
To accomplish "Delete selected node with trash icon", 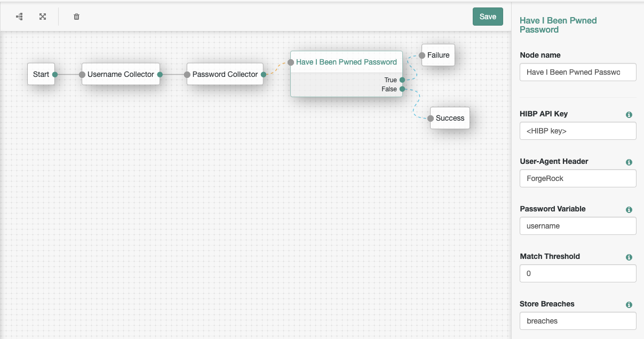I will [x=76, y=17].
